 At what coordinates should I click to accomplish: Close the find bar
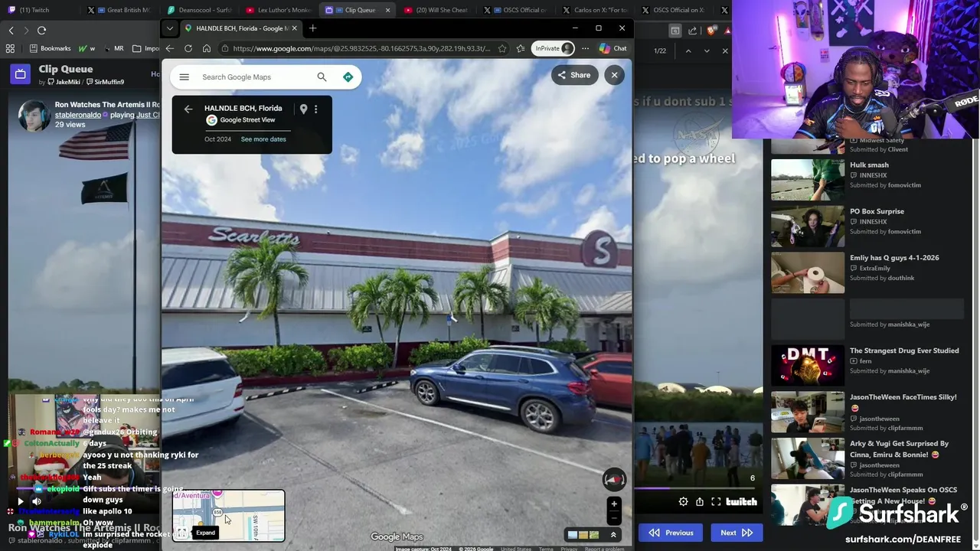[x=725, y=51]
